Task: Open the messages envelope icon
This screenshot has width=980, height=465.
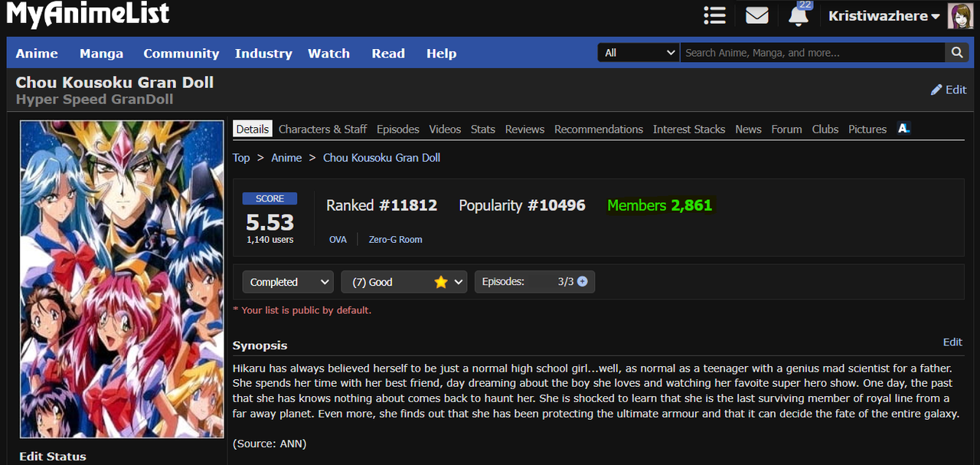Action: (756, 15)
